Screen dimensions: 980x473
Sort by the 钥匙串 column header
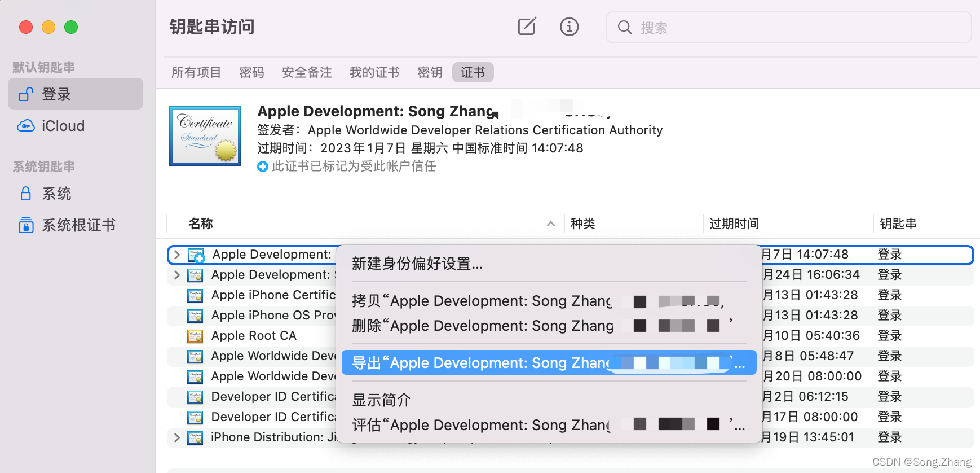898,224
